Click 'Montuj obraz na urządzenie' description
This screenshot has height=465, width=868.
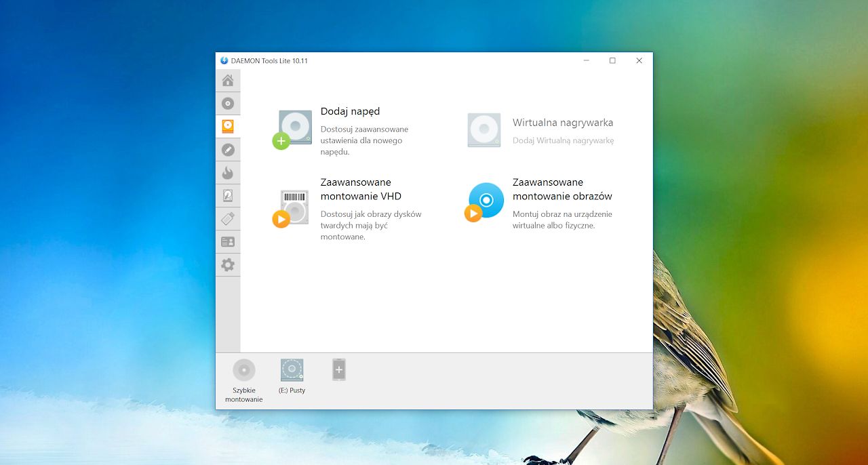pyautogui.click(x=562, y=220)
